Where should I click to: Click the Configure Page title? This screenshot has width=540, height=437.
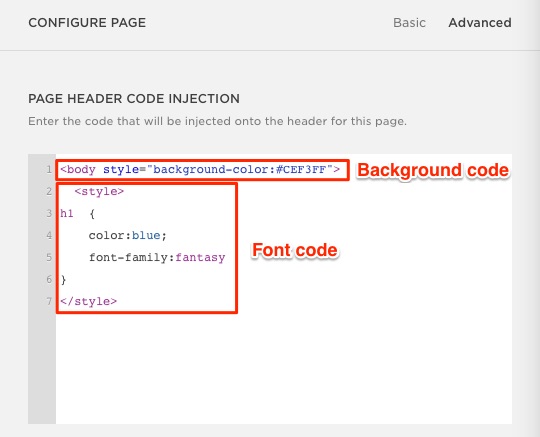[x=87, y=23]
